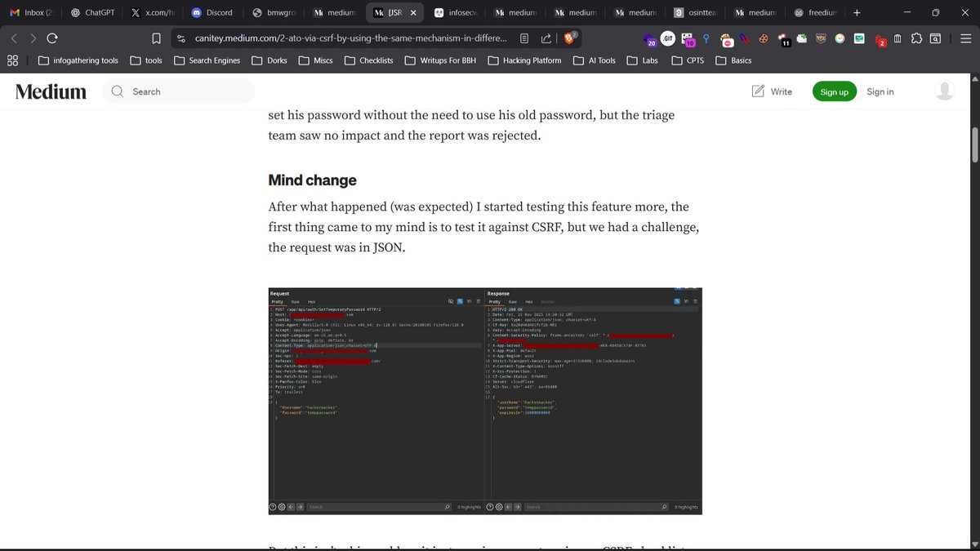This screenshot has width=980, height=551.
Task: Click the Write link on Medium
Action: [772, 91]
